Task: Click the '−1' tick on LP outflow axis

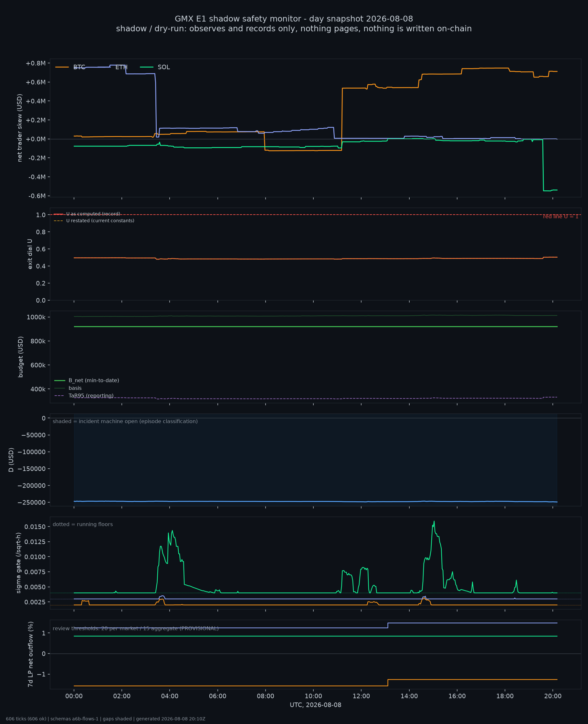Action: click(41, 675)
